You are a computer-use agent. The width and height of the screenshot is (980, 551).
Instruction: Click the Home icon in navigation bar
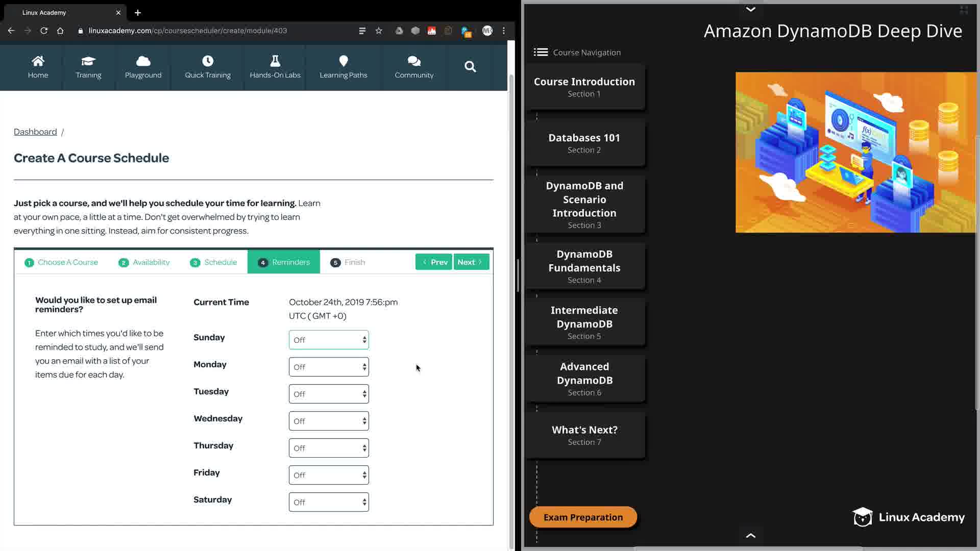coord(38,61)
